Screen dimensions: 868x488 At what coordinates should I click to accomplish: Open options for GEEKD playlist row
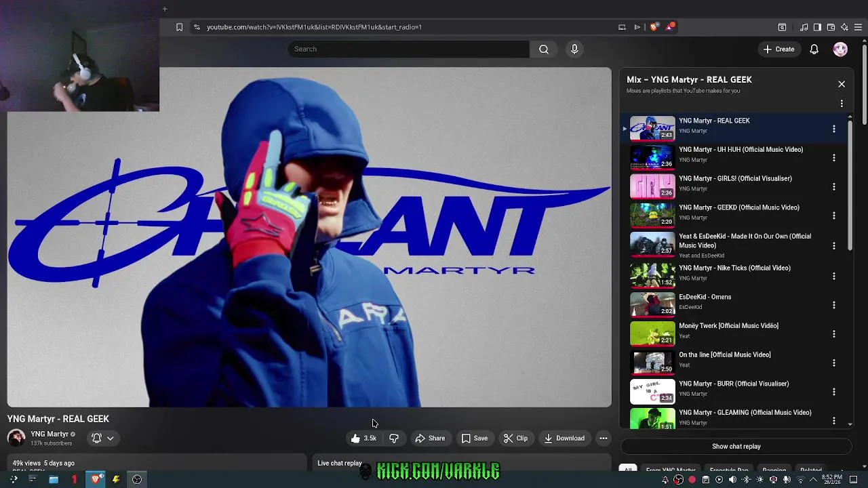pos(833,216)
